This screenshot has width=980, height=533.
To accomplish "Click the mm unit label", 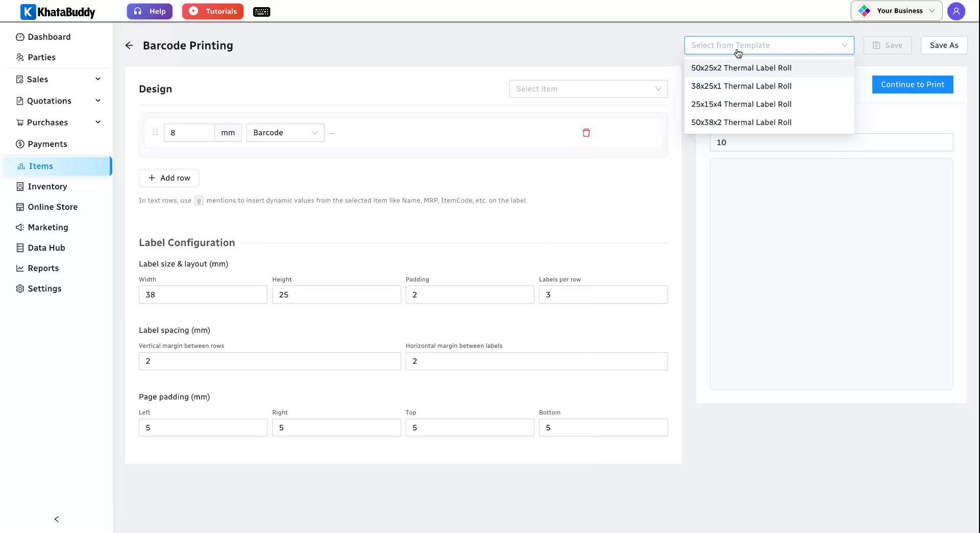I will coord(228,133).
